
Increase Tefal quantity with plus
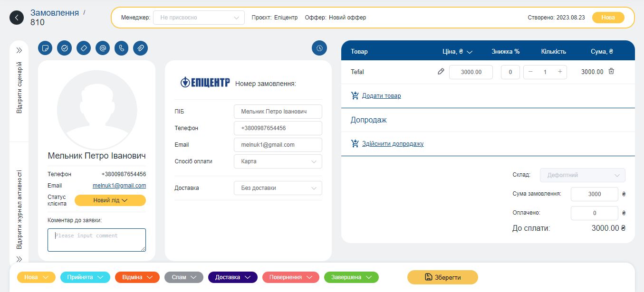click(x=560, y=72)
